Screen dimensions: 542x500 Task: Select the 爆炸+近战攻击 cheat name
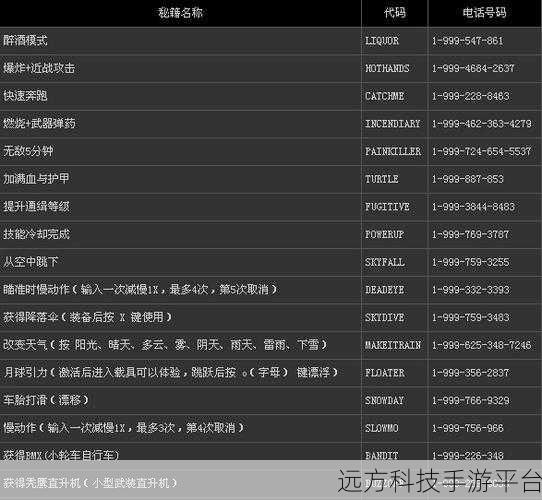tap(39, 68)
